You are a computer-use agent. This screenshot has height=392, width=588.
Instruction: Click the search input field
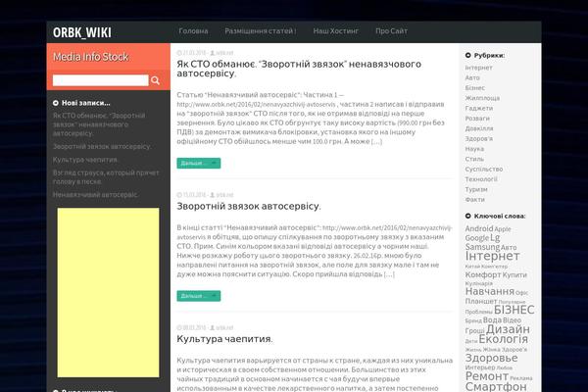[101, 80]
